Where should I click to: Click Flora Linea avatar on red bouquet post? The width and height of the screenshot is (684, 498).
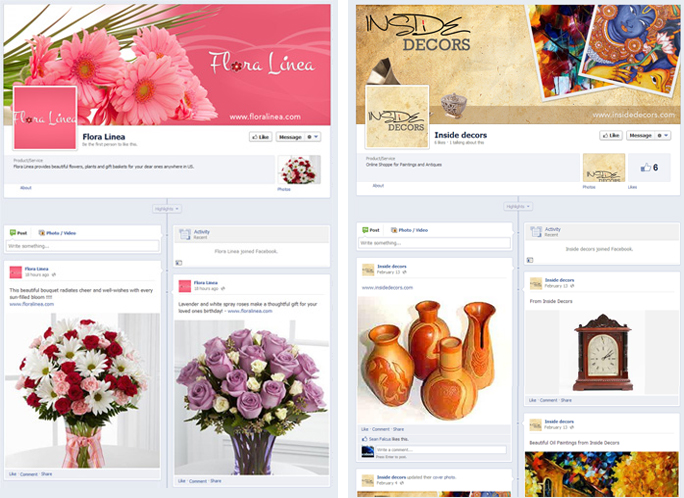[16, 272]
